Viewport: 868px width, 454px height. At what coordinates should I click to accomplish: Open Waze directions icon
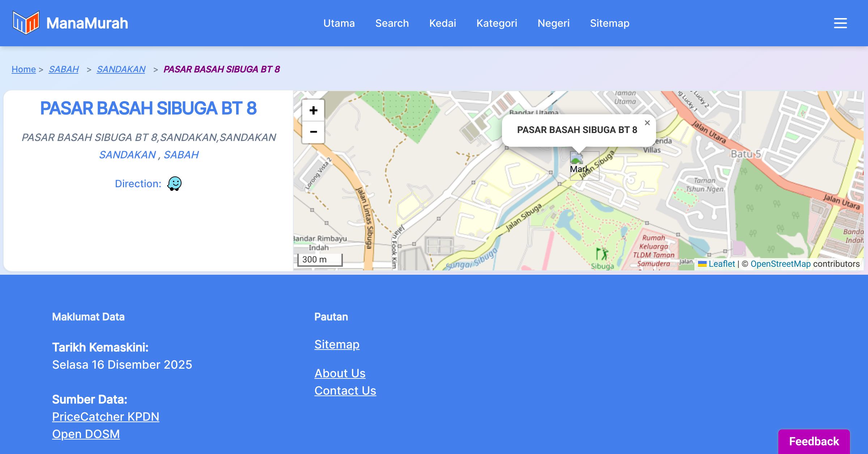pos(174,184)
